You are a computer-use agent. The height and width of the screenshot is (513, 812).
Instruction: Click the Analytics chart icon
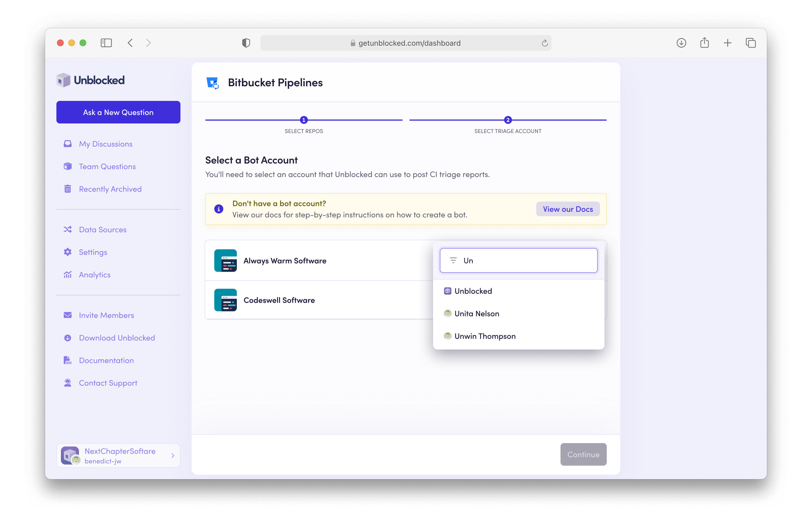point(67,275)
